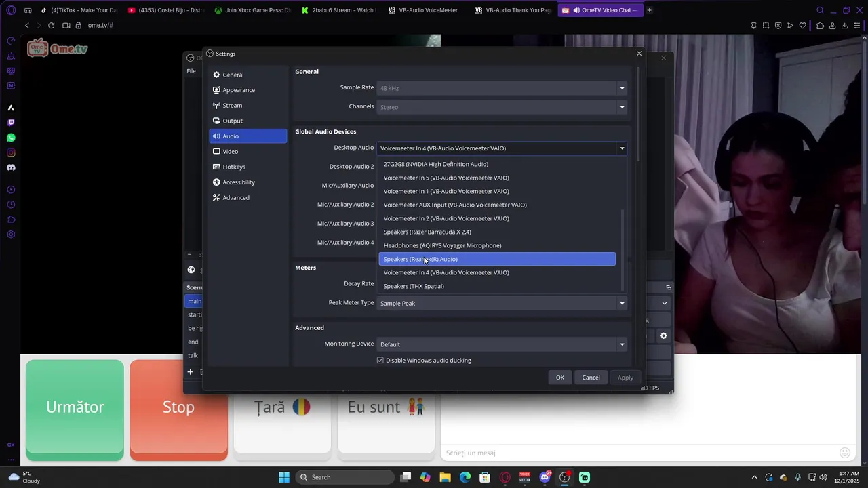Viewport: 868px width, 488px height.
Task: Open Hotkeys settings category
Action: [x=248, y=167]
